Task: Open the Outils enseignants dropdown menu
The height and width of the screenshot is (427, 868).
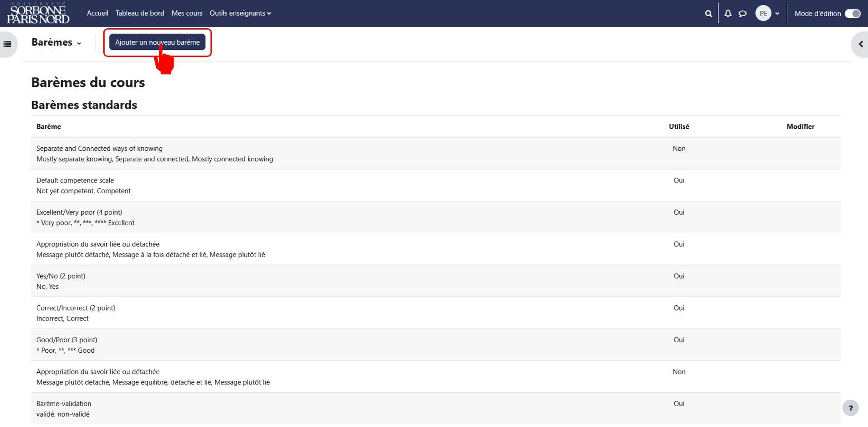Action: tap(240, 13)
